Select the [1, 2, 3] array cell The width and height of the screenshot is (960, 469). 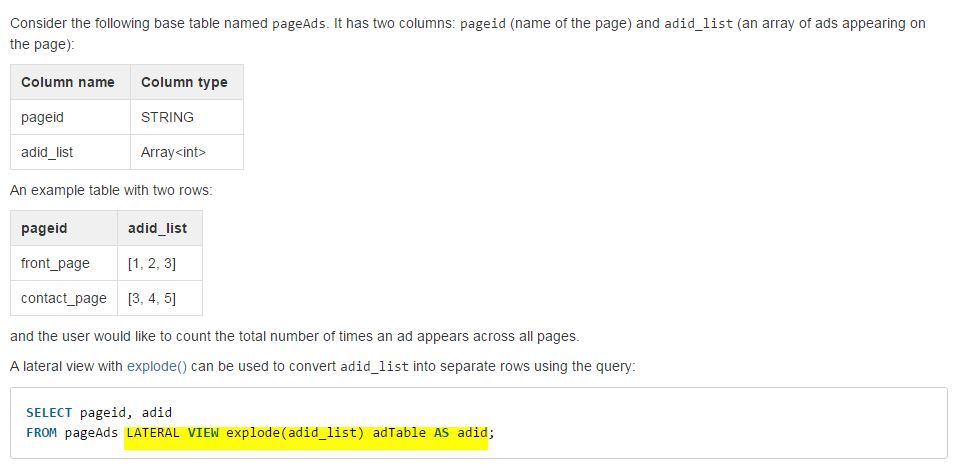tap(152, 263)
